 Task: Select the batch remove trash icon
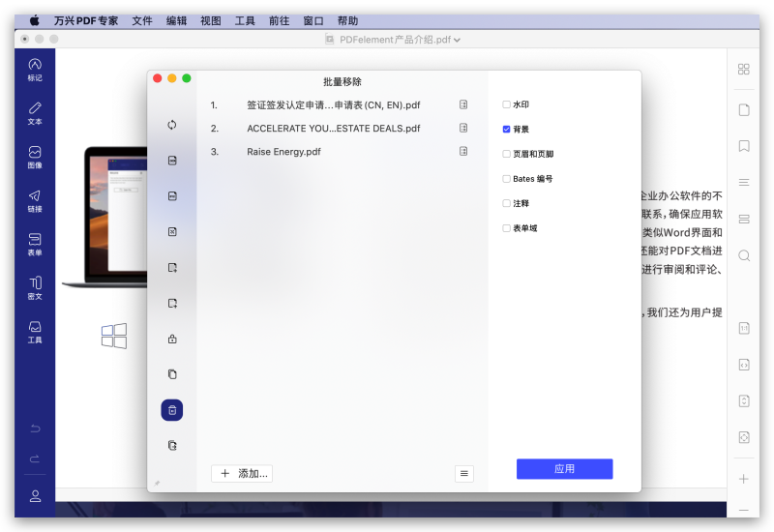click(x=172, y=410)
